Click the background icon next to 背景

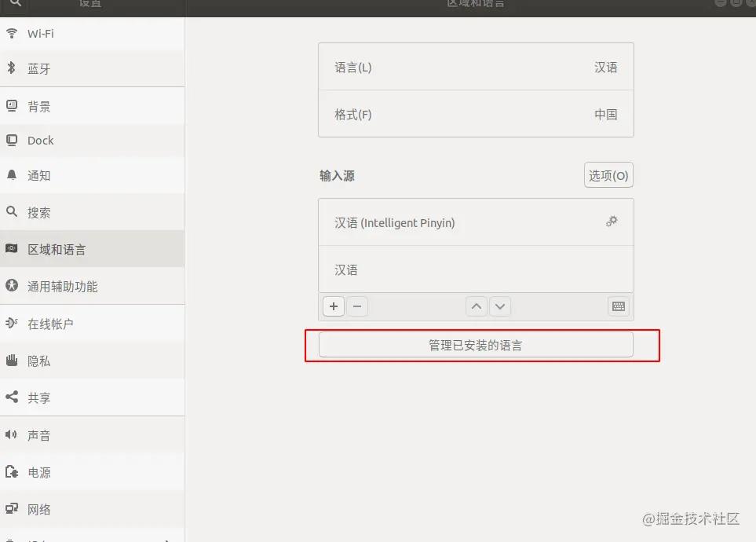12,106
